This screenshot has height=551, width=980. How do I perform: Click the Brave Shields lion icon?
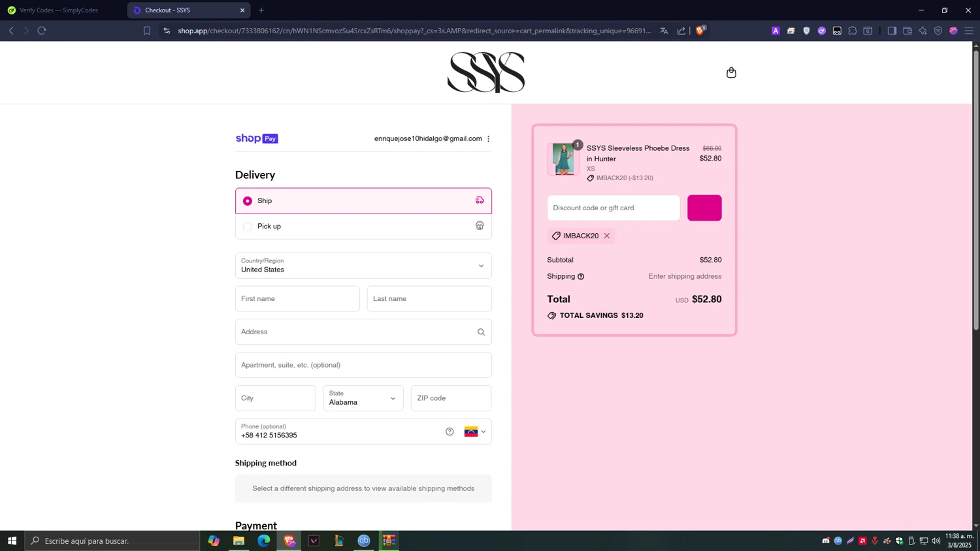point(700,30)
